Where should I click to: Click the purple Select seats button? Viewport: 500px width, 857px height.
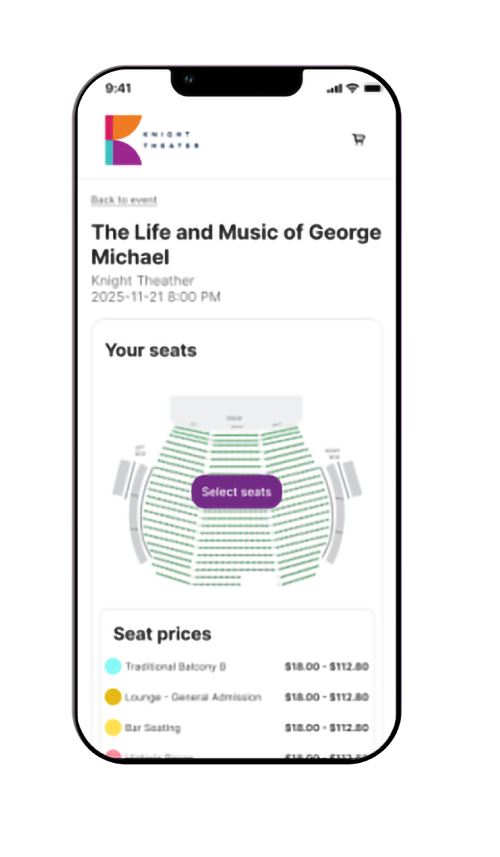click(237, 492)
